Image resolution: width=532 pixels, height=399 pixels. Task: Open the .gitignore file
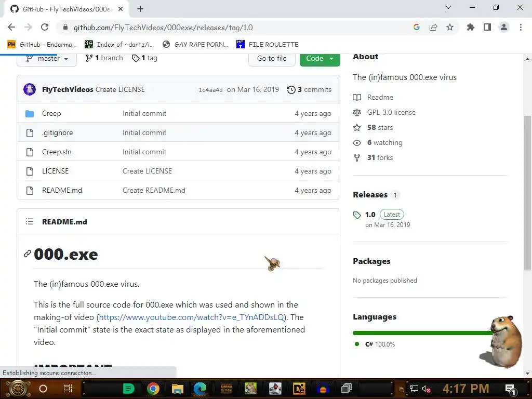click(57, 132)
